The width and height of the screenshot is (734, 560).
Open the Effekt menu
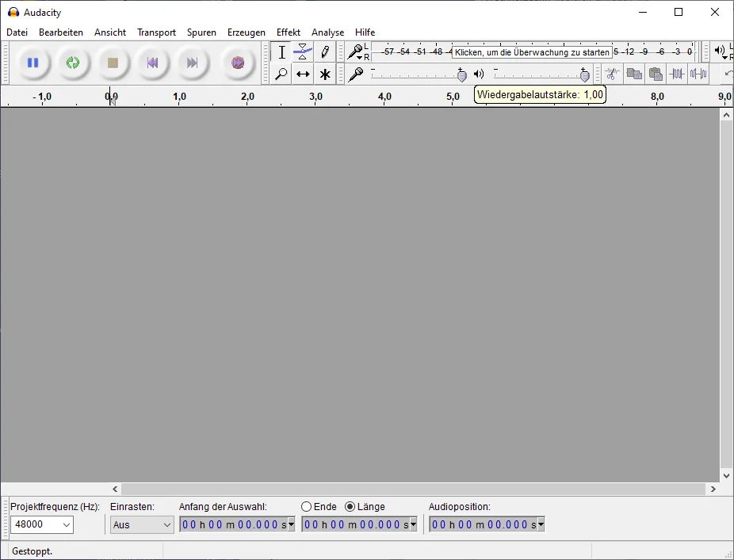coord(288,32)
